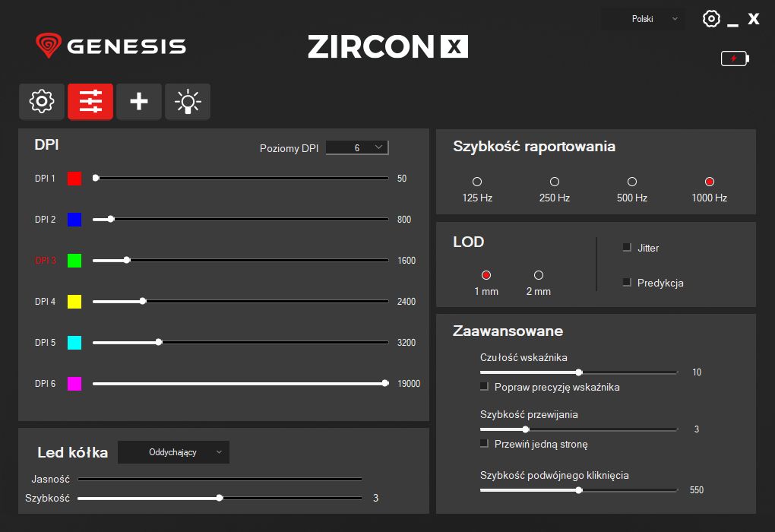Image resolution: width=775 pixels, height=532 pixels.
Task: Select the sliders performance tab
Action: [x=90, y=102]
